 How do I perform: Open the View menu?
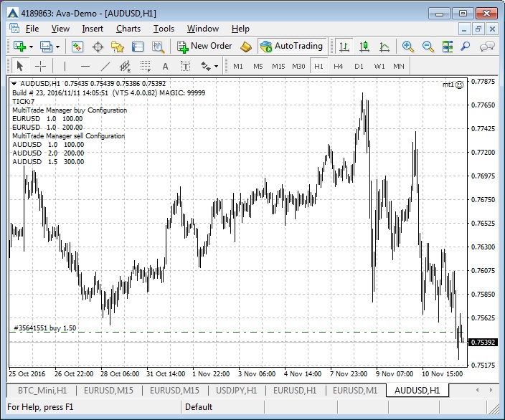tap(60, 29)
